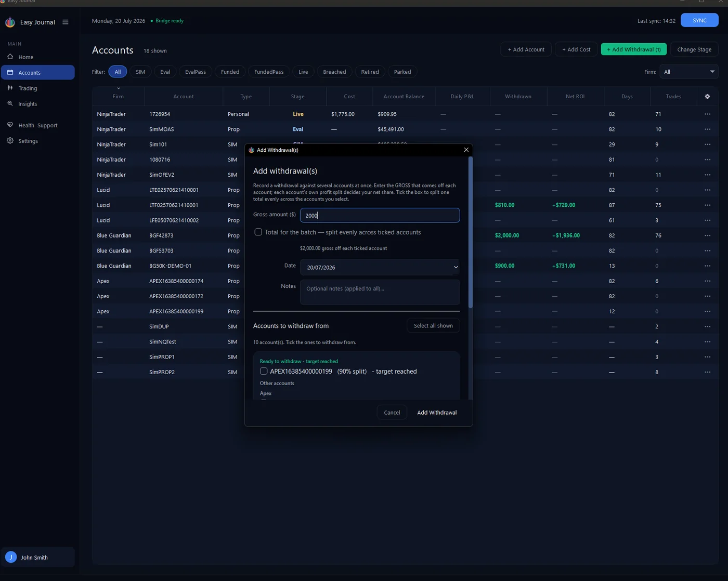
Task: Toggle the sort chevron above Firm column
Action: tap(119, 89)
